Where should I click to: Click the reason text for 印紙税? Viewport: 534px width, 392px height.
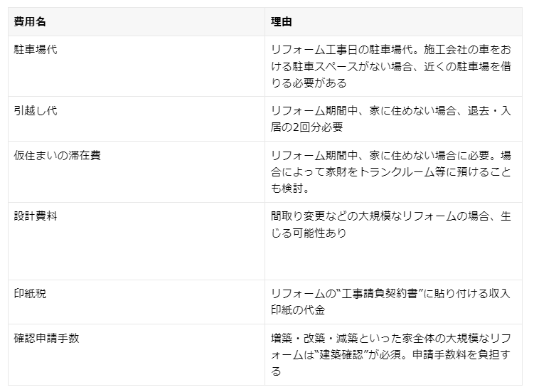tap(390, 301)
